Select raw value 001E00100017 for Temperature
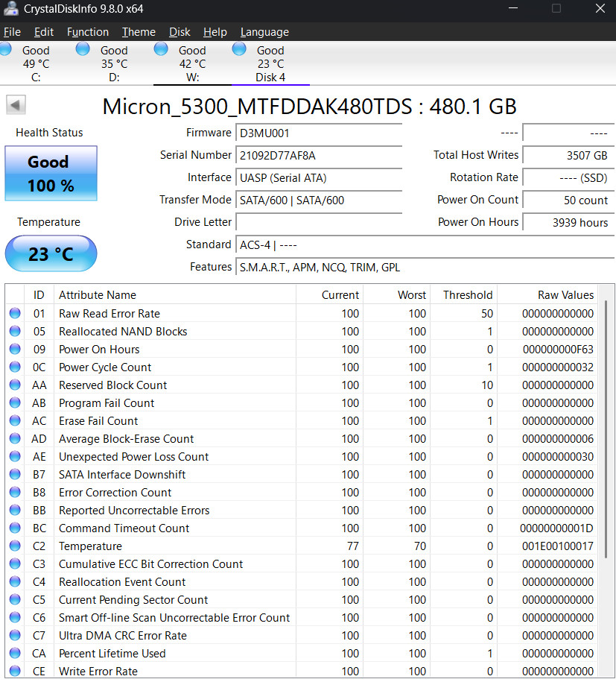 click(x=558, y=546)
